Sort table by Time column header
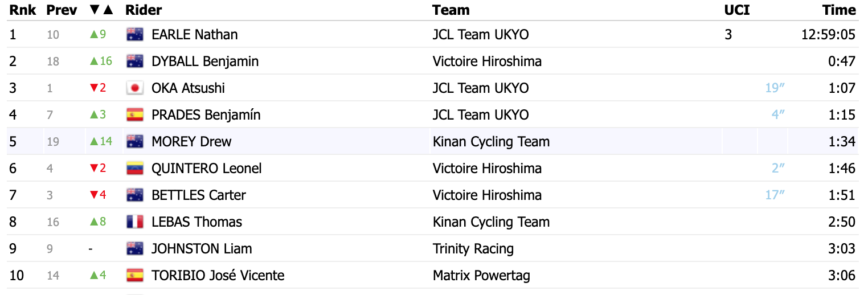The width and height of the screenshot is (868, 295). (838, 10)
